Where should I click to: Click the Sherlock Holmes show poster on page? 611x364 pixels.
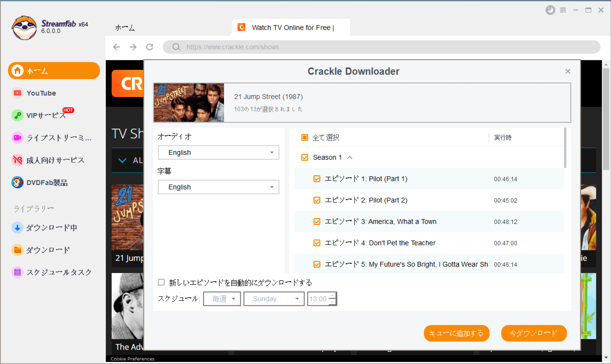(x=128, y=306)
